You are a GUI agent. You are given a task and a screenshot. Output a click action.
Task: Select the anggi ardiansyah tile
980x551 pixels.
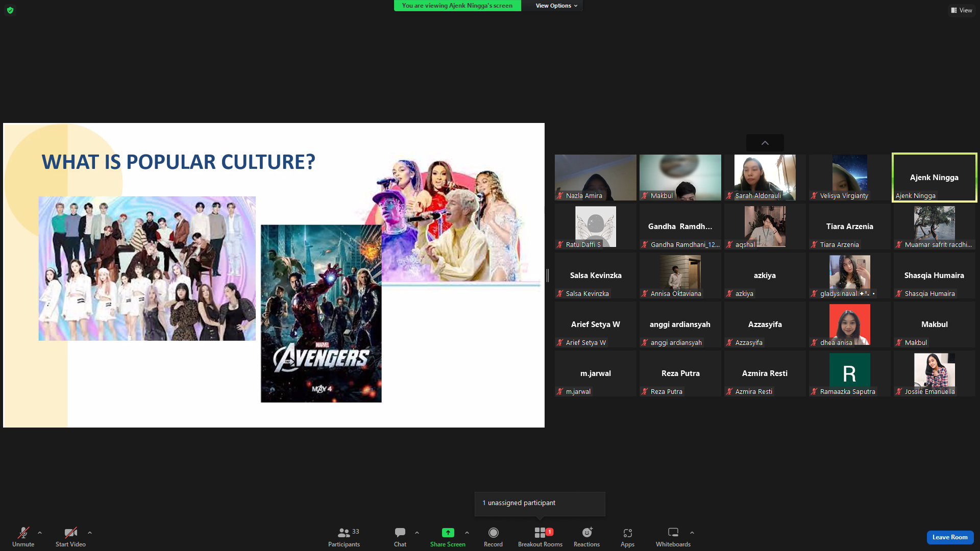[680, 324]
